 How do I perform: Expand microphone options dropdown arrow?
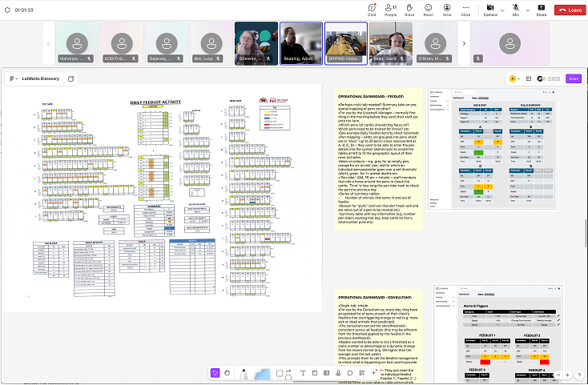[x=527, y=10]
